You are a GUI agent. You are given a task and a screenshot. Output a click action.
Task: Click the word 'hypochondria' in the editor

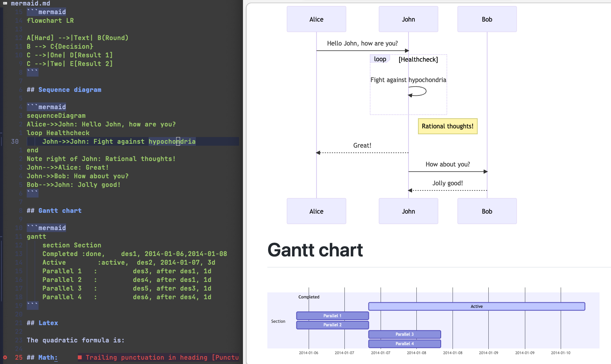tap(172, 141)
